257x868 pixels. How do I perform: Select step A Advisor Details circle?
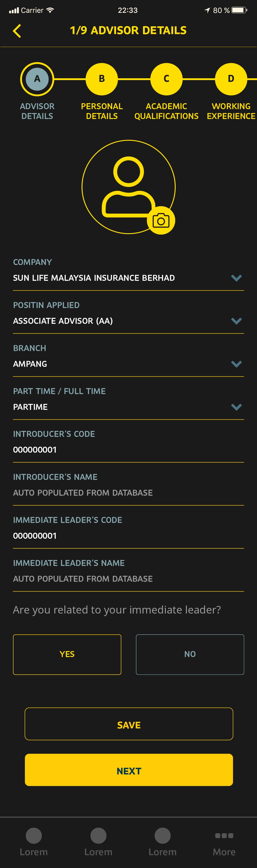click(37, 79)
